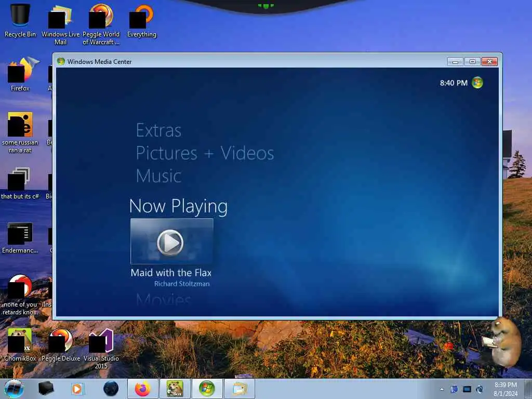The width and height of the screenshot is (532, 399).
Task: Open the Extras menu in Media Center
Action: click(x=158, y=130)
